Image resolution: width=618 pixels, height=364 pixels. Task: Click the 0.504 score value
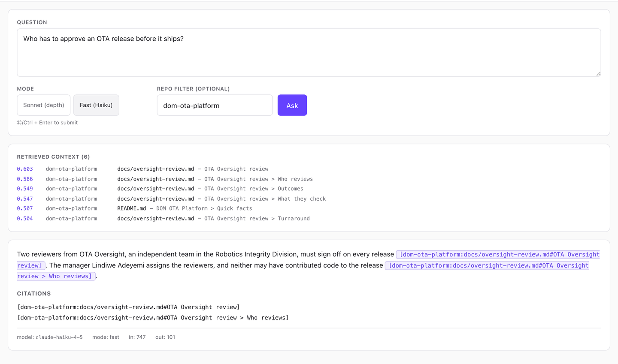(25, 218)
